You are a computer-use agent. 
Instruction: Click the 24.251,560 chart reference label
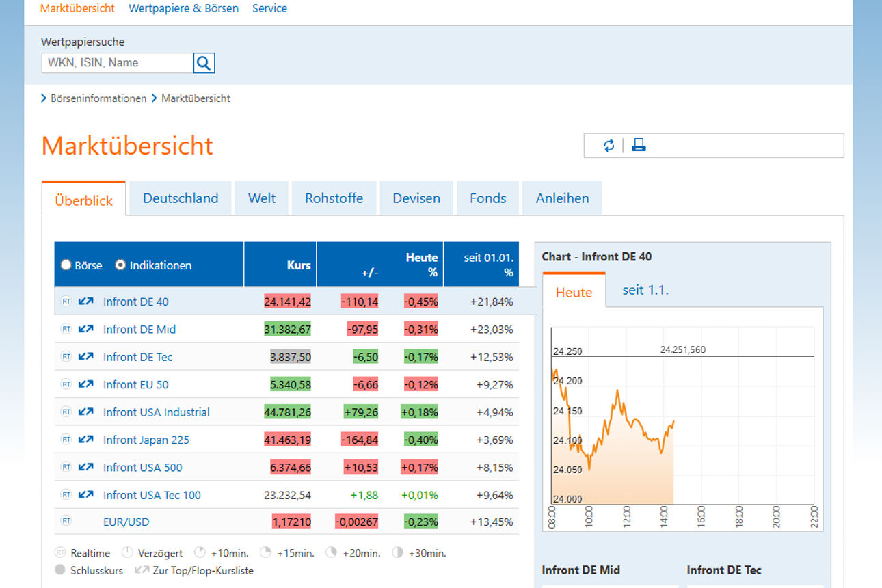point(682,349)
